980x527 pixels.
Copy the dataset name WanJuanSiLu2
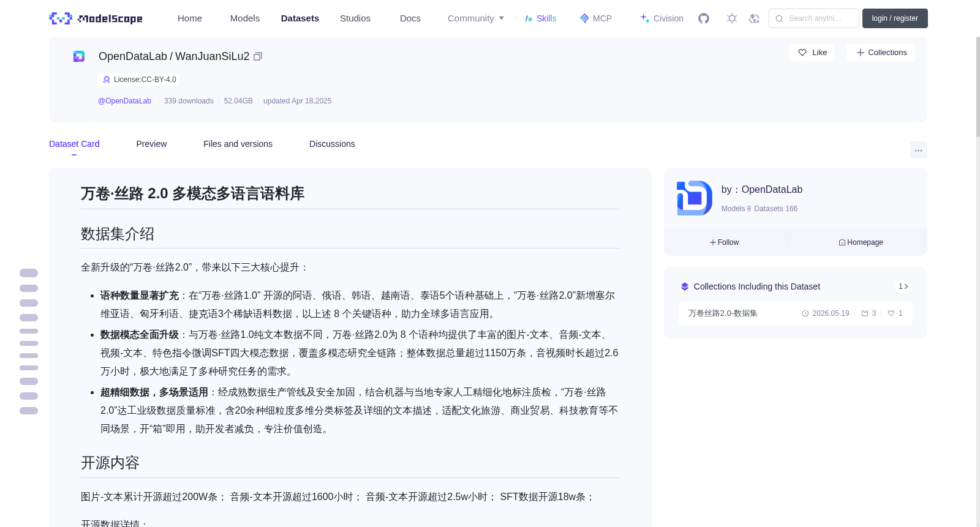point(258,56)
